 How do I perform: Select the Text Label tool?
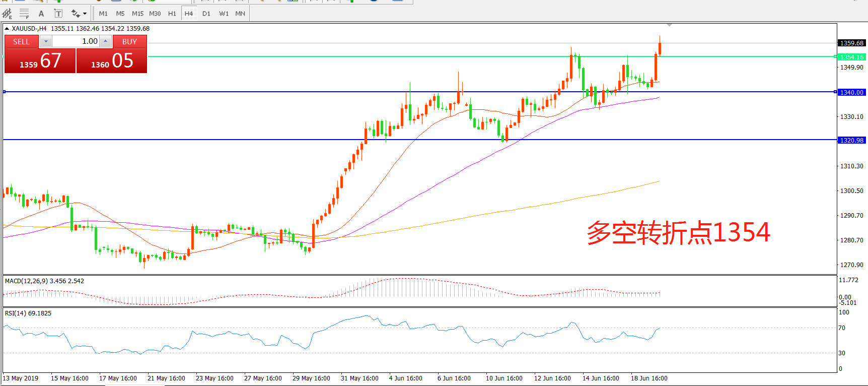[58, 14]
